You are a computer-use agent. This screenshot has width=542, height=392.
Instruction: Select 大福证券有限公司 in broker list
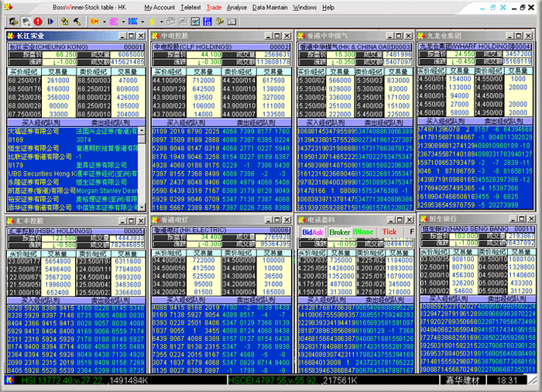tap(33, 132)
